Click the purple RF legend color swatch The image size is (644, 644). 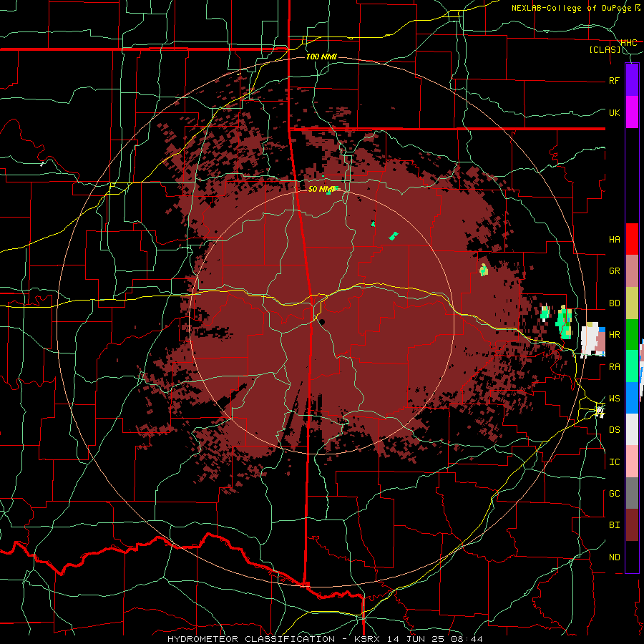(632, 80)
